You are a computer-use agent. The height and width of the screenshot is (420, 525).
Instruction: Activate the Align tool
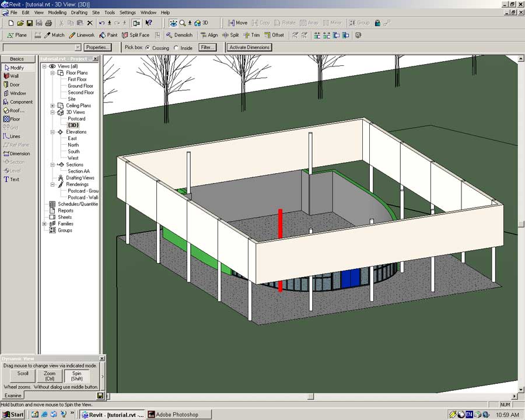pos(209,35)
